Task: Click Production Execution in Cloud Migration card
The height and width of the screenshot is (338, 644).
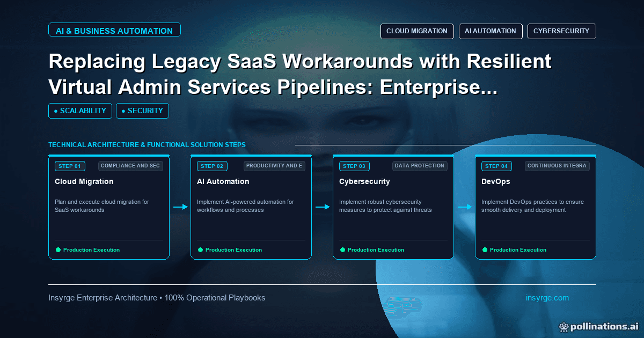Action: point(91,249)
